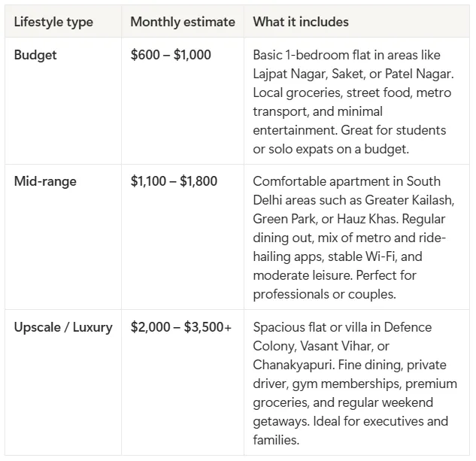Select the Mid-range row label
The image size is (476, 461).
click(45, 181)
